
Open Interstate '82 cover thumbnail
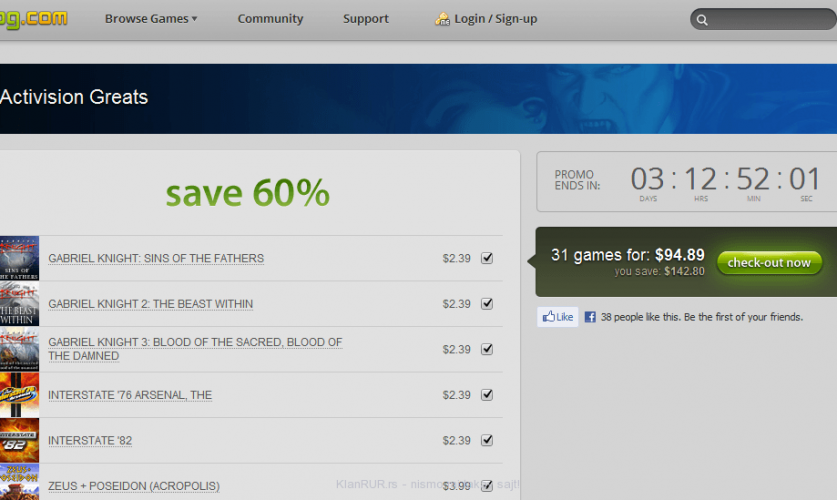point(19,440)
